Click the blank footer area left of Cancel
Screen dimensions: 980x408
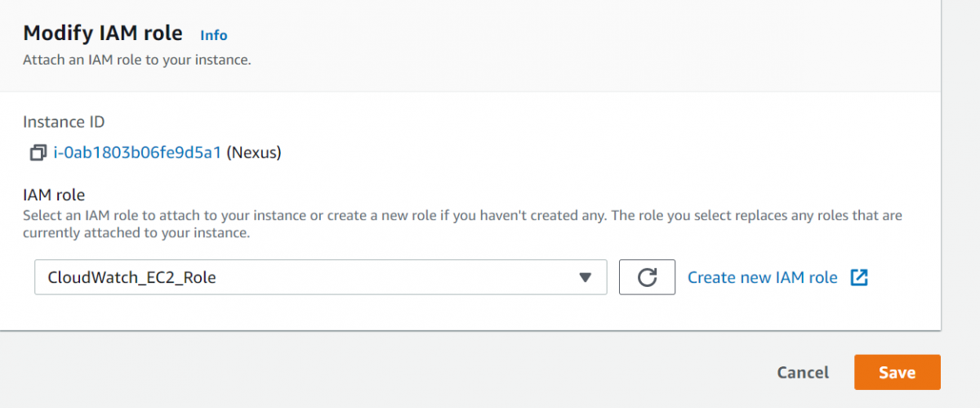[408, 372]
